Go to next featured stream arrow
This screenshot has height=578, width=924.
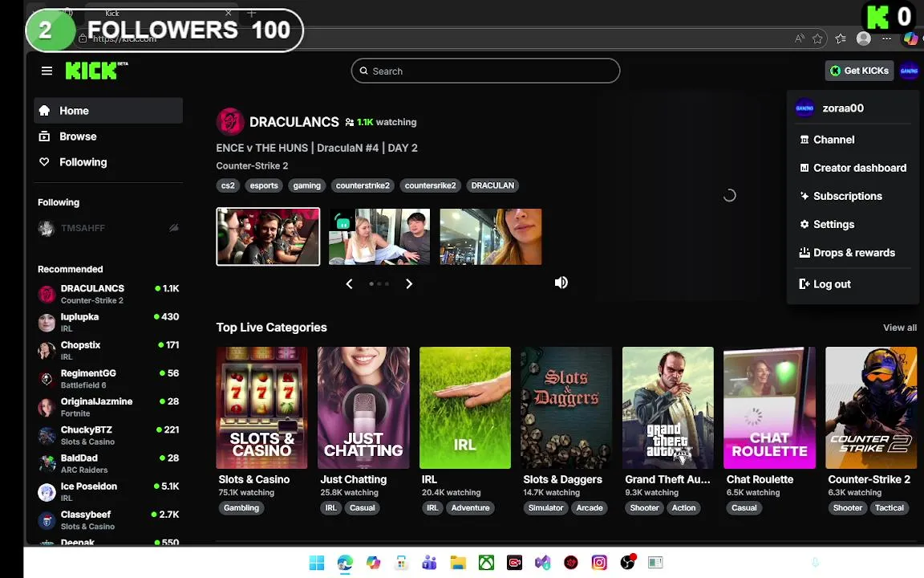click(409, 283)
